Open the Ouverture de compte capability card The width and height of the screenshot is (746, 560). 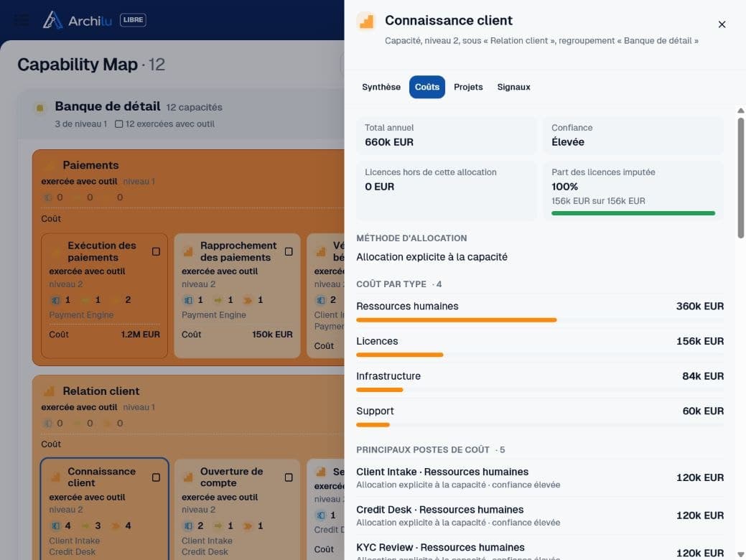(237, 510)
